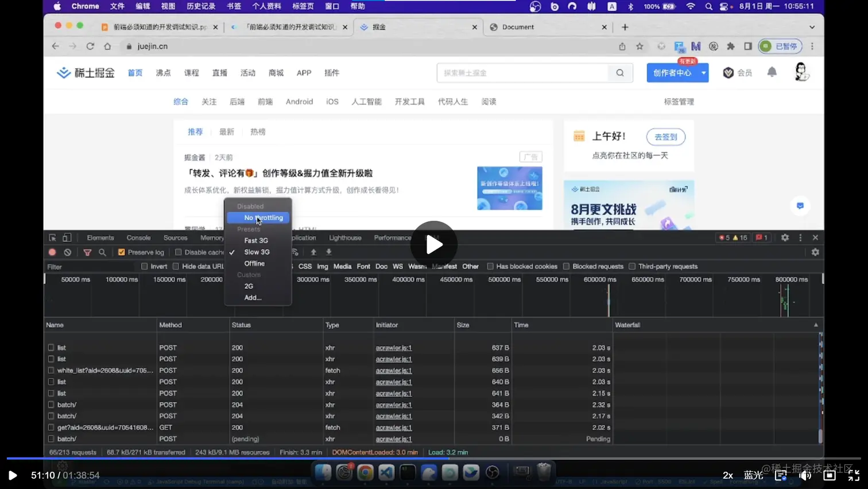Clear the network log
868x489 pixels.
pyautogui.click(x=68, y=252)
